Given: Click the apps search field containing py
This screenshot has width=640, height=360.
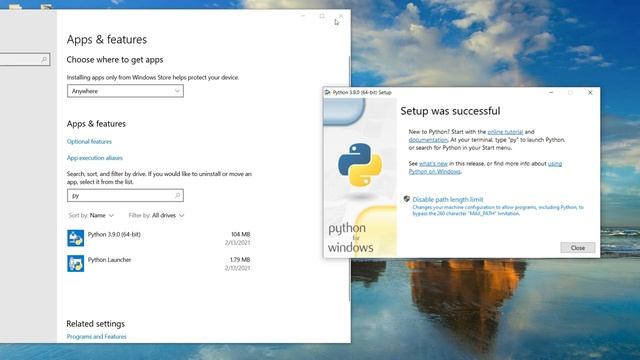Looking at the screenshot, I should tap(125, 196).
